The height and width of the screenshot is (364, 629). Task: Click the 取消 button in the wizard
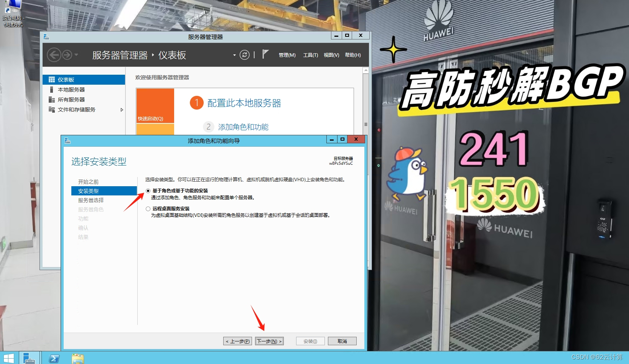pyautogui.click(x=342, y=341)
